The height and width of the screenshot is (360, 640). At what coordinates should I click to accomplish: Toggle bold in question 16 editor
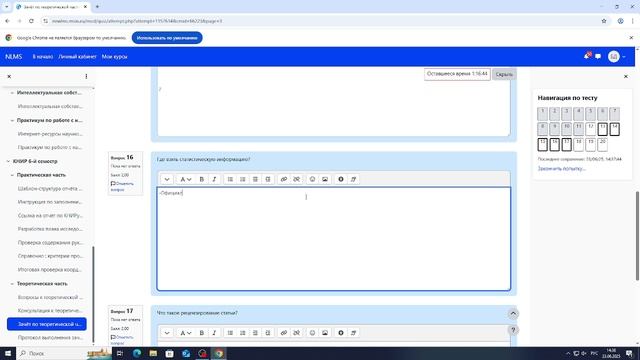pyautogui.click(x=202, y=179)
